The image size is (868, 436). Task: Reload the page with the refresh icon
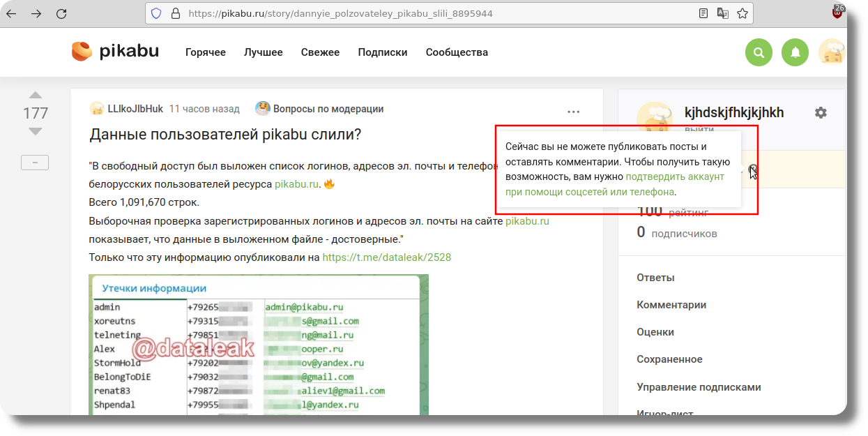pos(61,13)
